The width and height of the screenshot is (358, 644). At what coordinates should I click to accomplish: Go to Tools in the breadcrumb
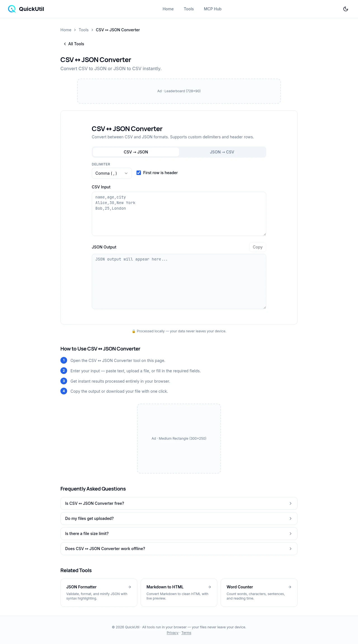pyautogui.click(x=83, y=30)
